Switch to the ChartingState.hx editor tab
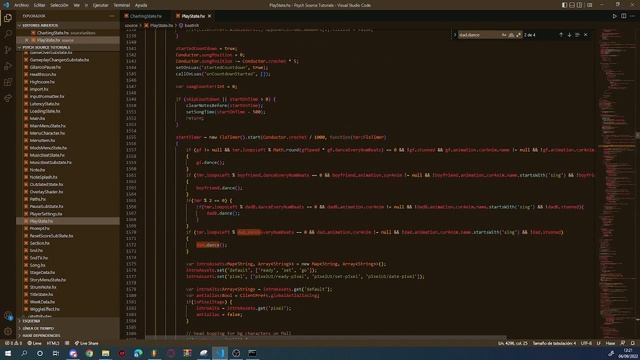This screenshot has width=640, height=360. click(146, 16)
